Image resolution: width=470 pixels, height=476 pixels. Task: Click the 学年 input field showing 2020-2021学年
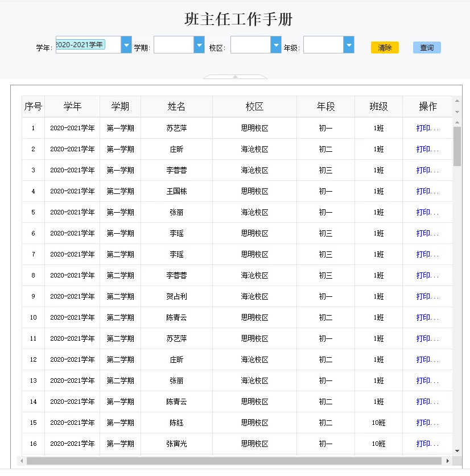81,45
